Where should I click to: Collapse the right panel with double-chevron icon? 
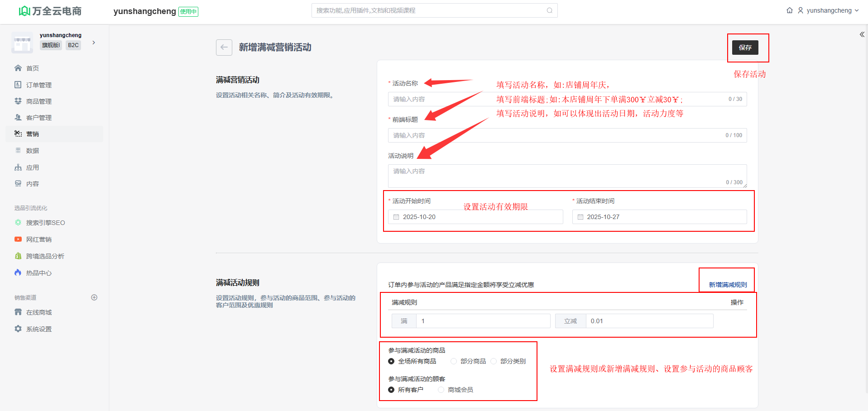pyautogui.click(x=862, y=34)
